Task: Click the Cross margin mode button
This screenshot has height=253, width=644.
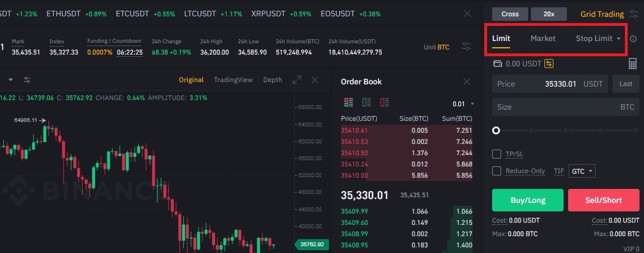Action: coord(510,14)
